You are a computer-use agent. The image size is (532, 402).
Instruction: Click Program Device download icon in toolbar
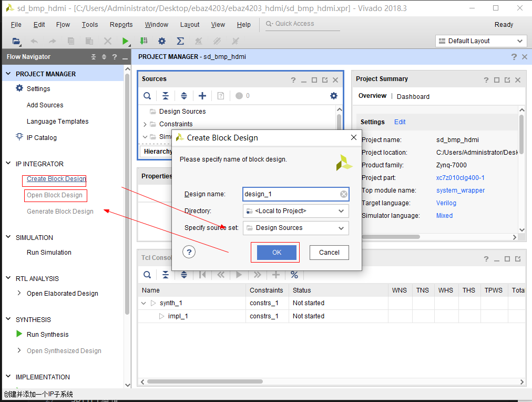pyautogui.click(x=144, y=41)
